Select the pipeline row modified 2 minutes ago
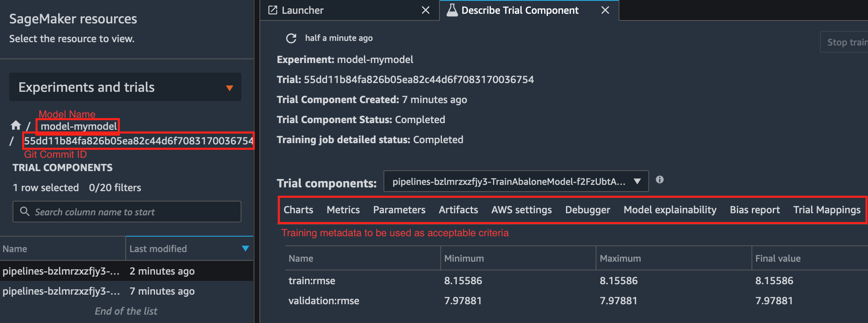The height and width of the screenshot is (323, 868). point(127,271)
